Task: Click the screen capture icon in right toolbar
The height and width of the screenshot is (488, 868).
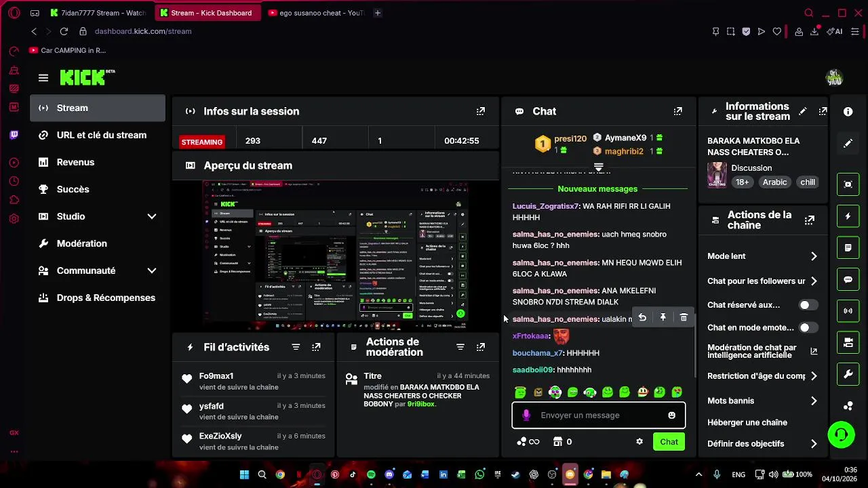Action: pyautogui.click(x=848, y=184)
